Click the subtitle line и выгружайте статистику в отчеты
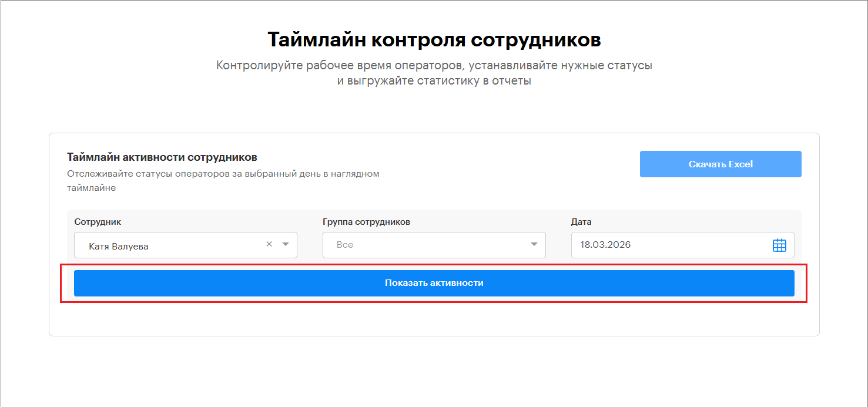The width and height of the screenshot is (868, 408). point(434,81)
